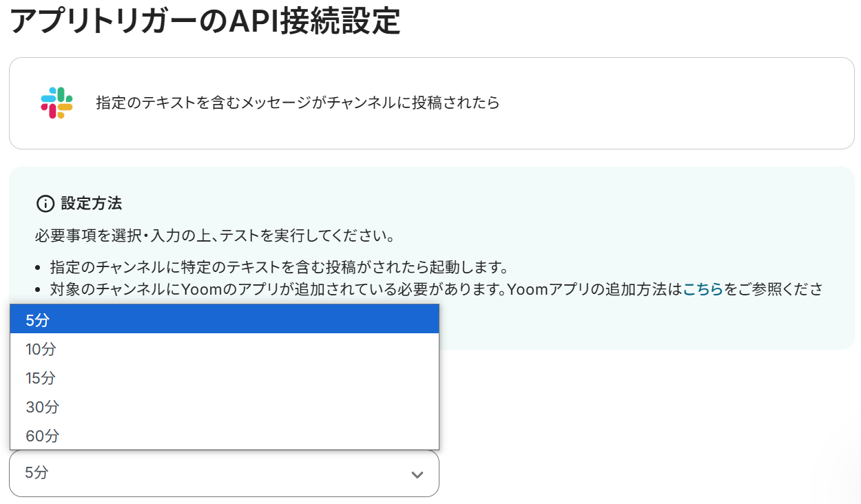This screenshot has width=861, height=504.
Task: Click blank space right of 設定方法 title
Action: tap(482, 204)
